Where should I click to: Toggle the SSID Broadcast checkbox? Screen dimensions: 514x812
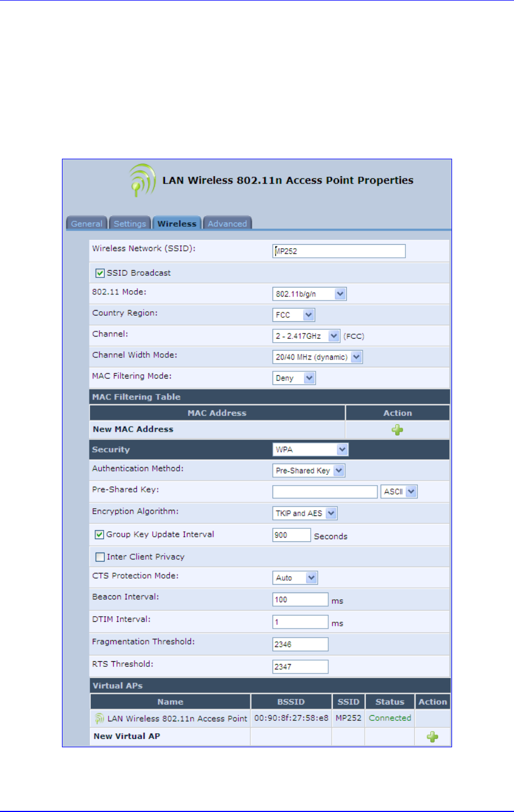pyautogui.click(x=100, y=273)
